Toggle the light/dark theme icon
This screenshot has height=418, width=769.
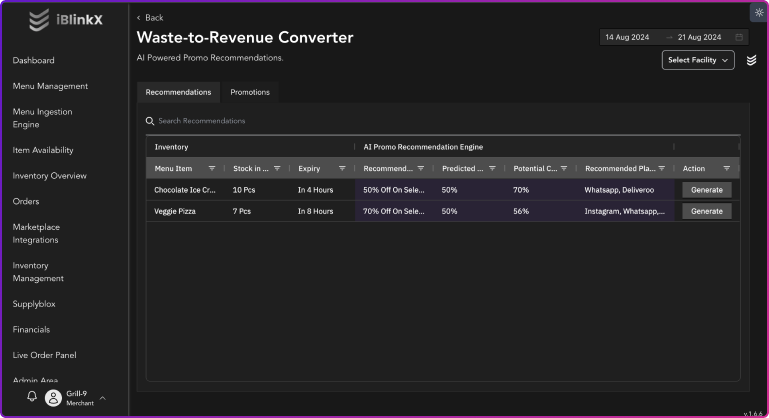coord(757,12)
